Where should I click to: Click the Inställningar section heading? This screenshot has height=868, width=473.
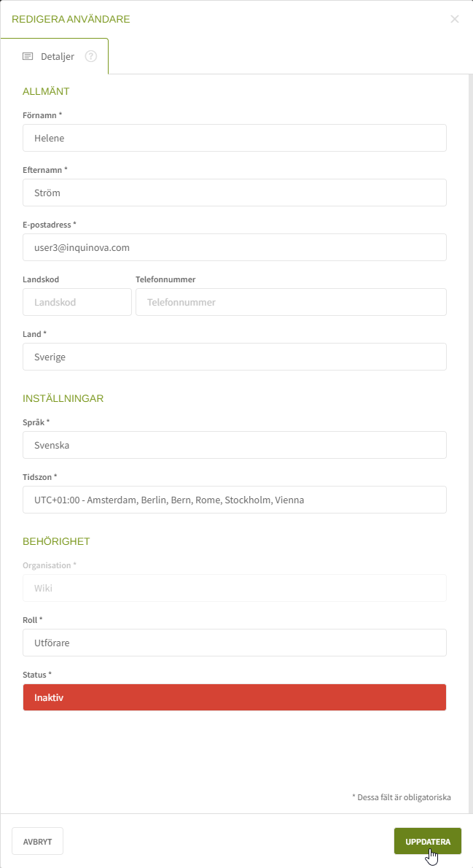pos(63,398)
